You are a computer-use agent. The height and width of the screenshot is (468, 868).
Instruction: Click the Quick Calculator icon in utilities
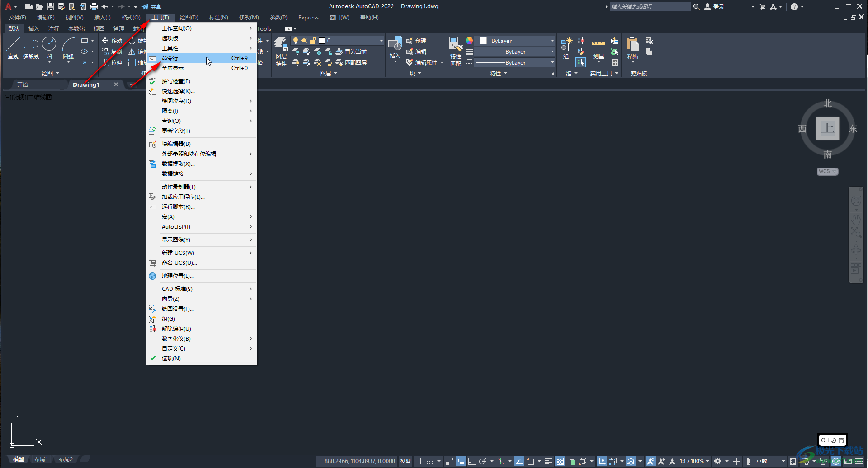(x=615, y=62)
